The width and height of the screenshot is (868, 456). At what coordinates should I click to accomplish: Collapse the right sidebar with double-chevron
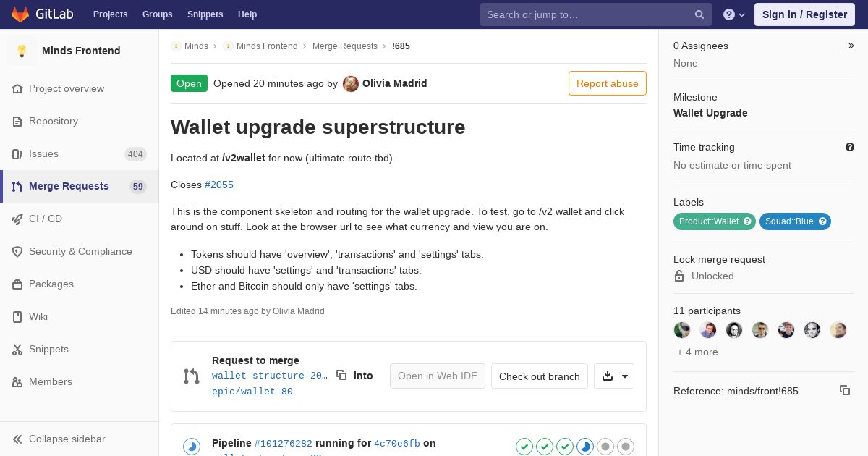(851, 46)
